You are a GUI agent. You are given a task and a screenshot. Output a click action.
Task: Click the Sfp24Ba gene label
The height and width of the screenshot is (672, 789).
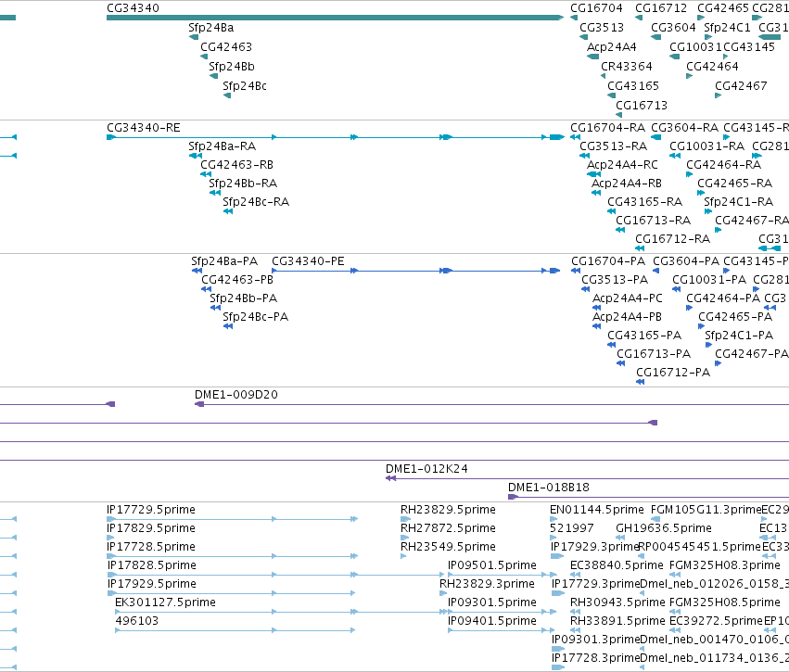click(210, 28)
